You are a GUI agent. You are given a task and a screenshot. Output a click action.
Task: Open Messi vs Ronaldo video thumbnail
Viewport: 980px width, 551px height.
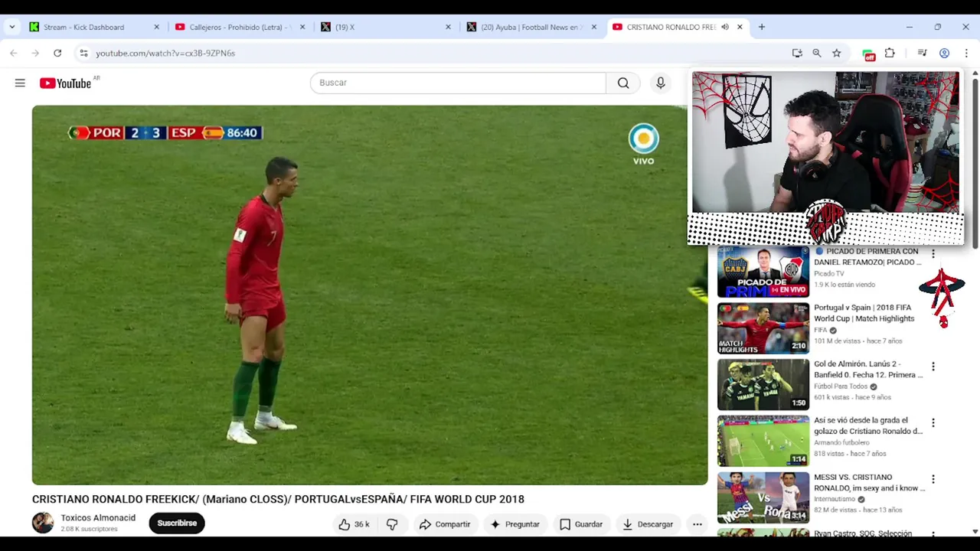coord(763,497)
